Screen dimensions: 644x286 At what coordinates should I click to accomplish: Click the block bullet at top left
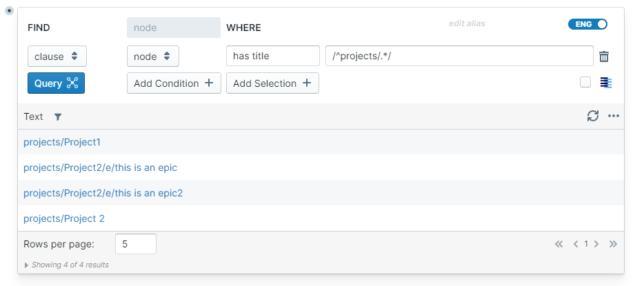(10, 11)
